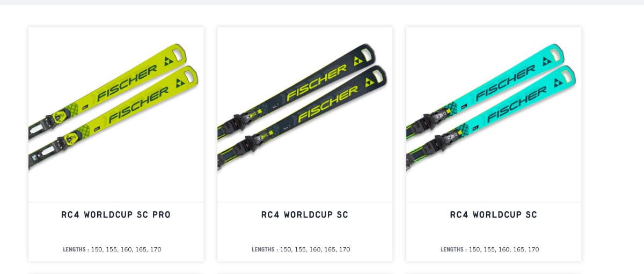Click the Fischer triangle logo on turquoise ski tip
Image resolution: width=644 pixels, height=274 pixels.
tap(548, 61)
